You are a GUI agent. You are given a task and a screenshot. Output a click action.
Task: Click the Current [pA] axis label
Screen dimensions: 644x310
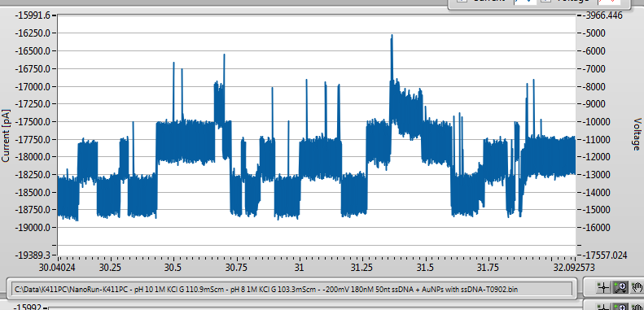6,136
